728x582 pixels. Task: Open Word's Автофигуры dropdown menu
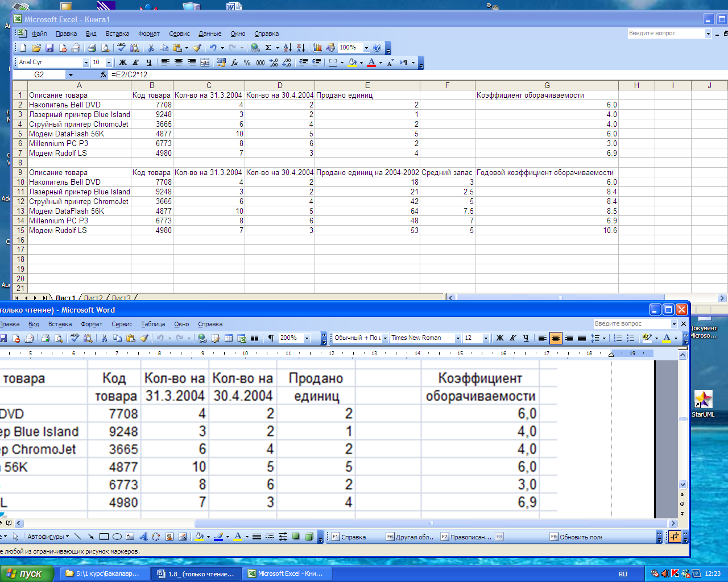[x=48, y=537]
